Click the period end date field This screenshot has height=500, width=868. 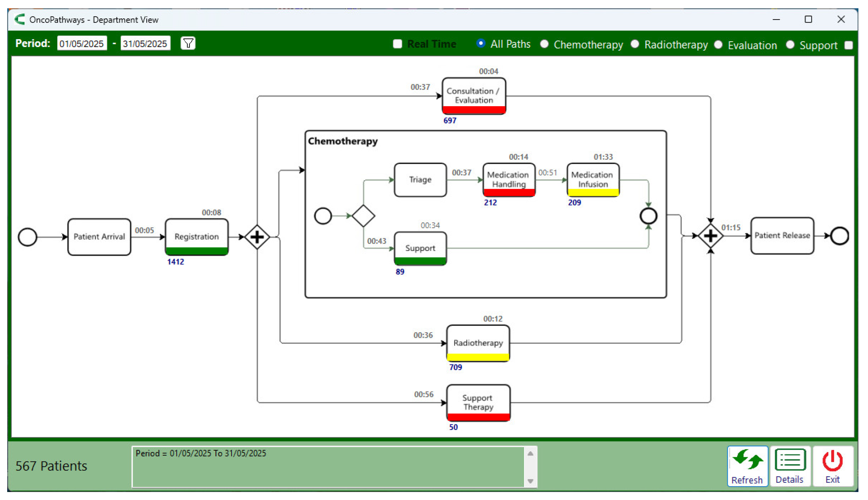145,44
